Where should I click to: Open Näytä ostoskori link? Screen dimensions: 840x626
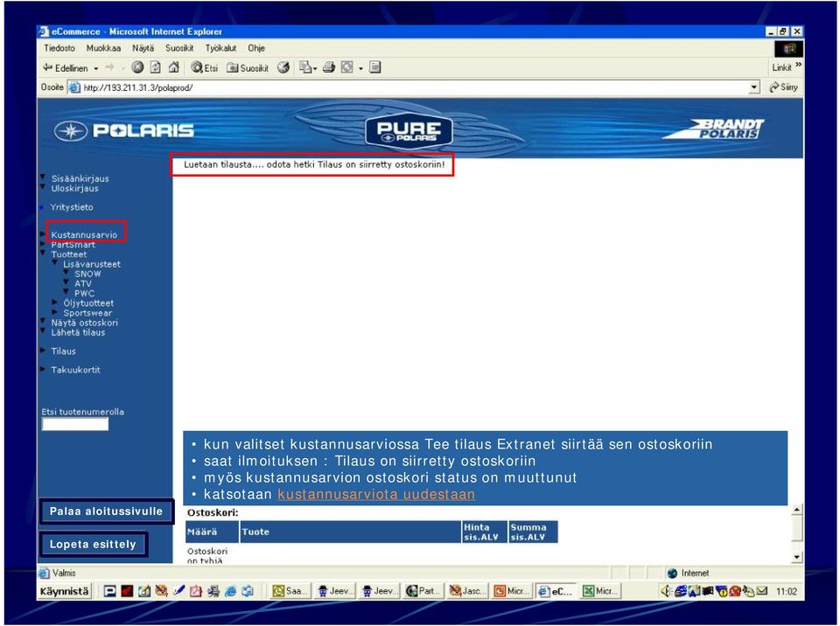coord(84,323)
